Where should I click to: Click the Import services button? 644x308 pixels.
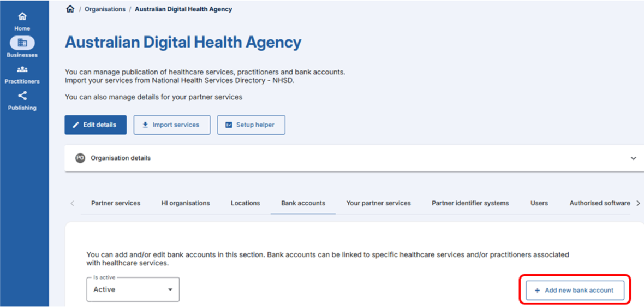172,125
